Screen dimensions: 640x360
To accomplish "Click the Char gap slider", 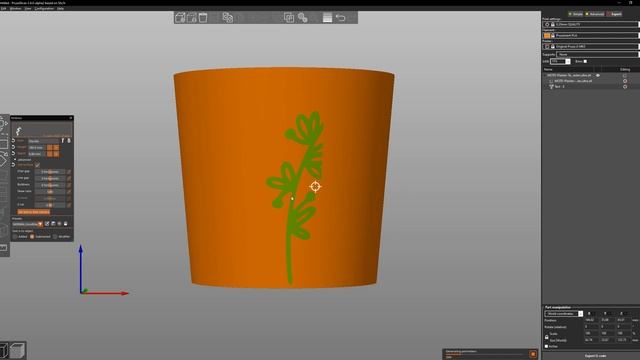I will click(x=50, y=172).
